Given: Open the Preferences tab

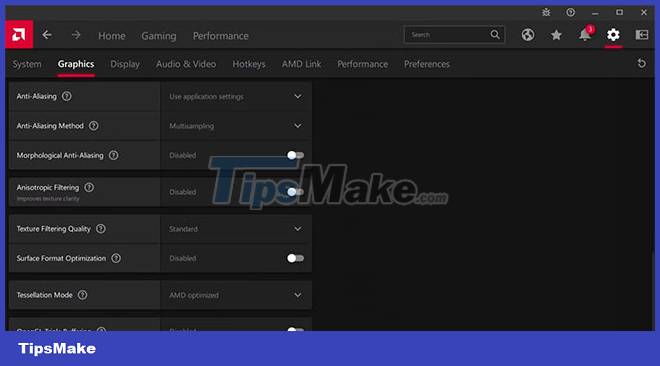Looking at the screenshot, I should pos(427,64).
